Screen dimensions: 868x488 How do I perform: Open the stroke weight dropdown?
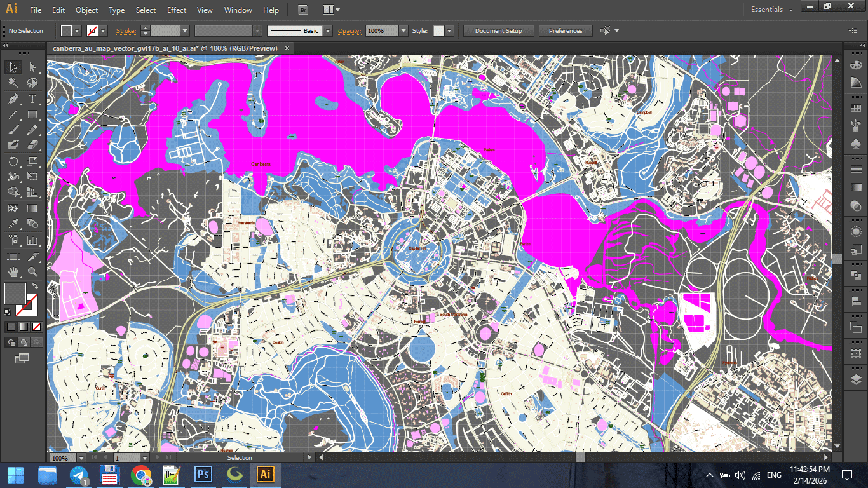[186, 30]
